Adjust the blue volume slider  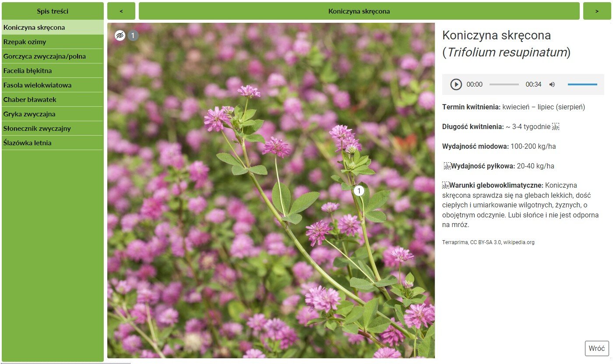tap(582, 84)
